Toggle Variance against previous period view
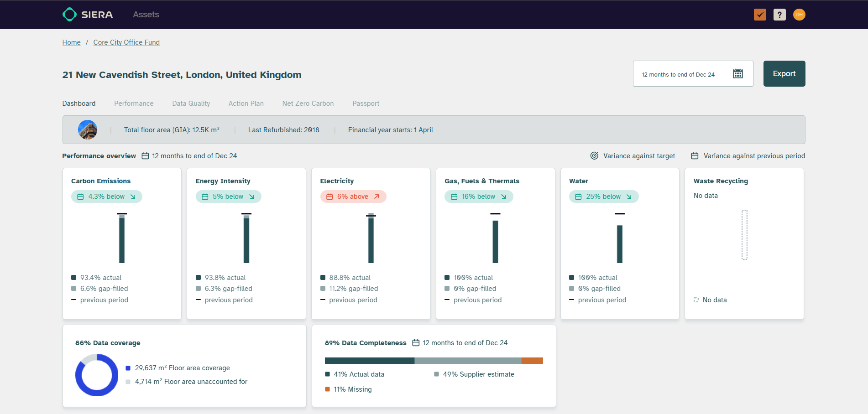 (754, 156)
